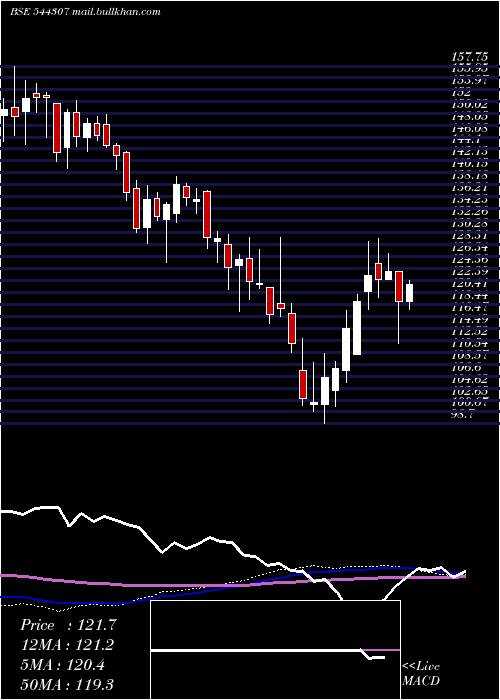Click the '<<Live MACD' label
500x700 pixels.
pyautogui.click(x=421, y=673)
